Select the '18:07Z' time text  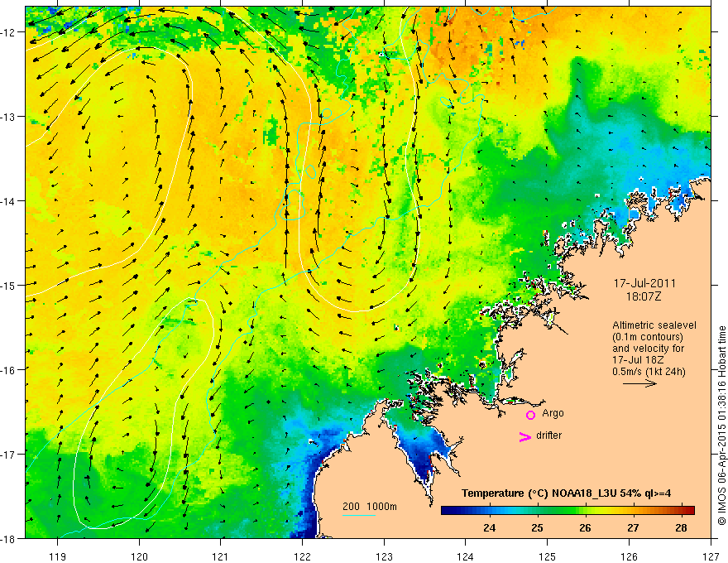coord(644,296)
